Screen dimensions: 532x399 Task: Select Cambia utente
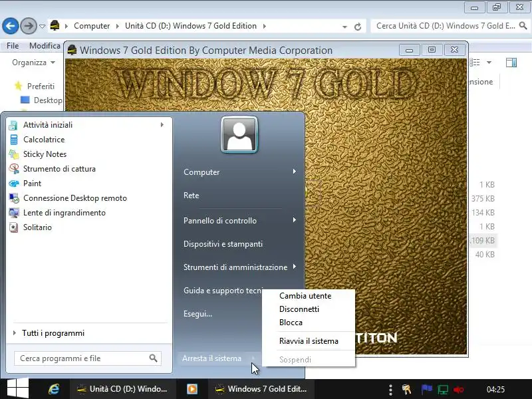[305, 296]
